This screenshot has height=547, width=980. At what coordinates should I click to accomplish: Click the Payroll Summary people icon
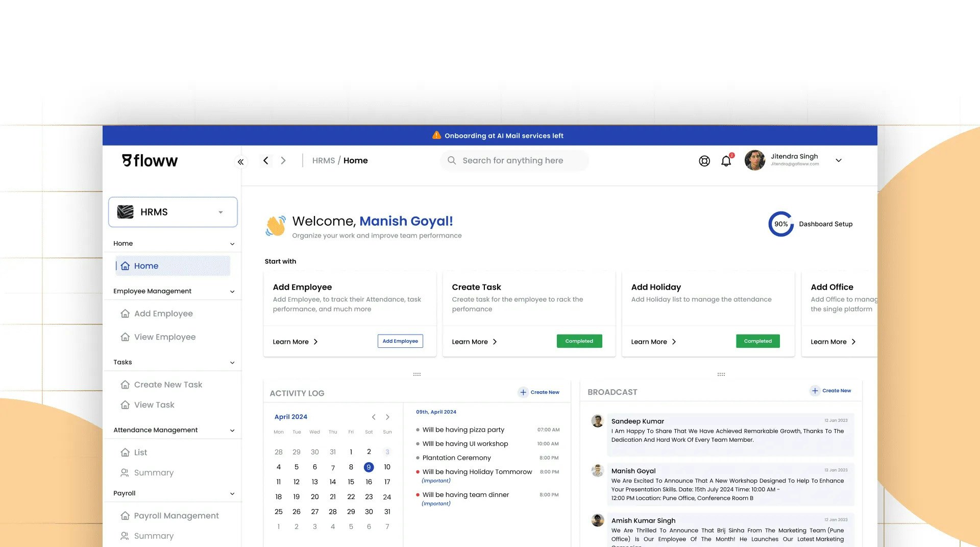(125, 536)
